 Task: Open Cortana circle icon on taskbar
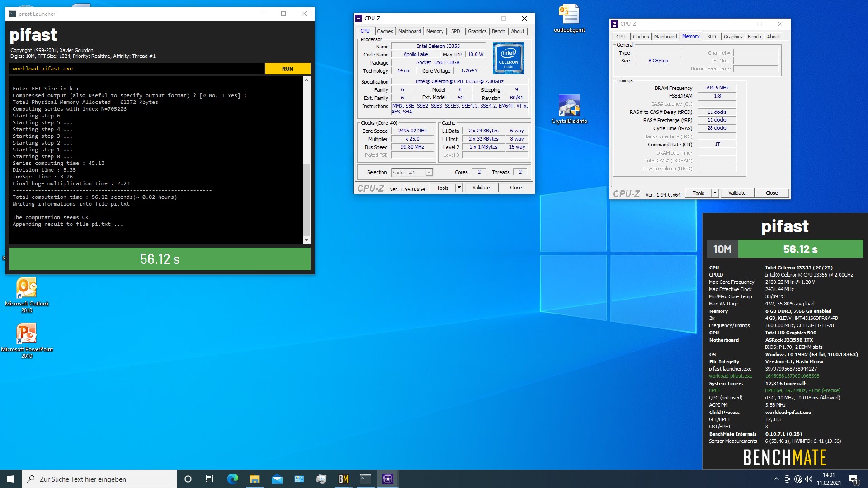click(x=188, y=479)
